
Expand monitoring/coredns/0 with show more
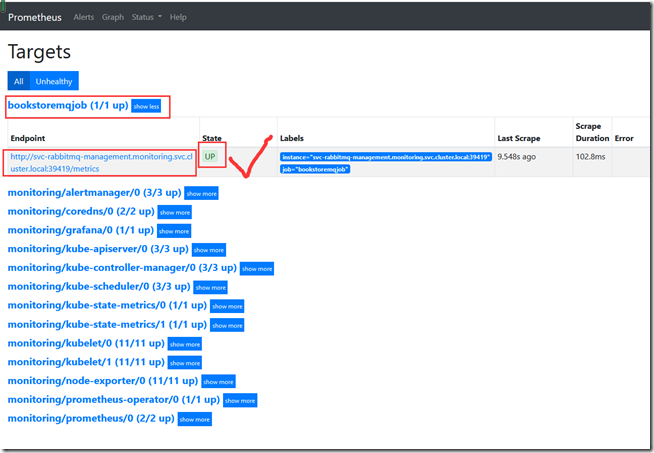pos(175,212)
